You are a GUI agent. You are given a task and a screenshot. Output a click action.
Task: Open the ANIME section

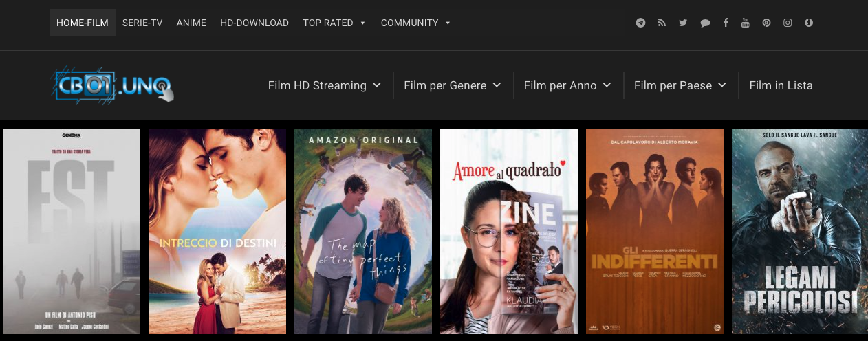(191, 23)
